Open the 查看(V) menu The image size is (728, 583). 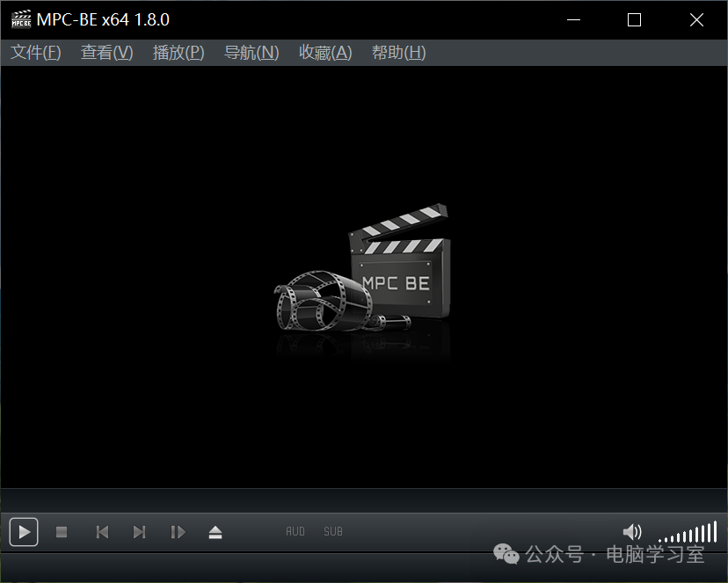pos(106,53)
